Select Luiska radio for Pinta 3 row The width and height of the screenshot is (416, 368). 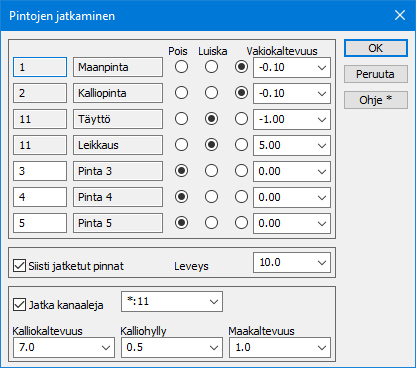click(x=211, y=171)
